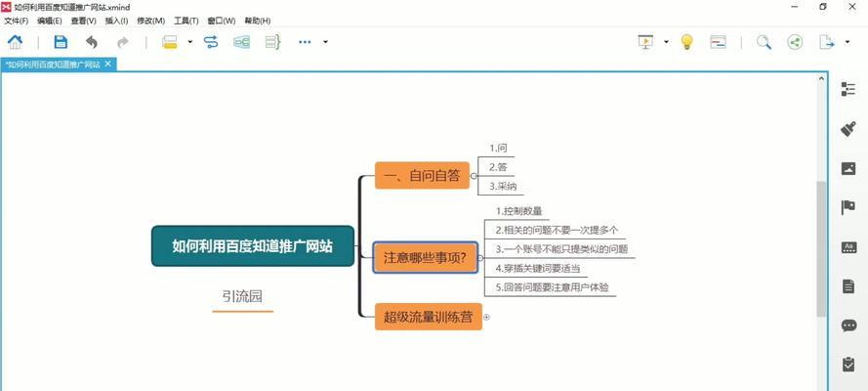Open brainstorming light bulb mode
The width and height of the screenshot is (868, 391).
pyautogui.click(x=686, y=42)
